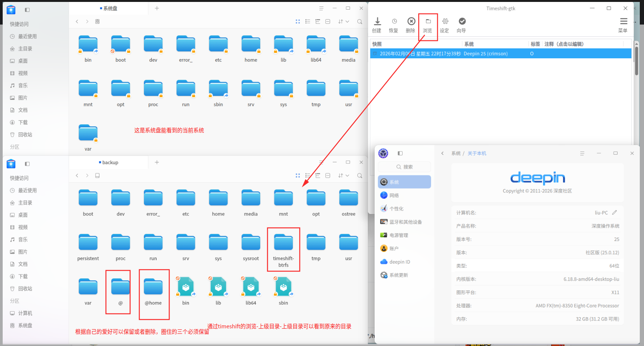644x346 pixels.
Task: Select the Deepin 25 (crimson) snapshot row
Action: pyautogui.click(x=500, y=54)
